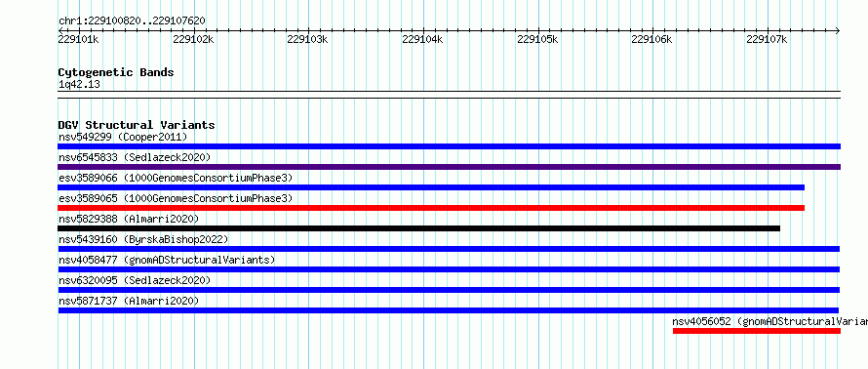Click the 229101k ruler tick label

click(79, 39)
